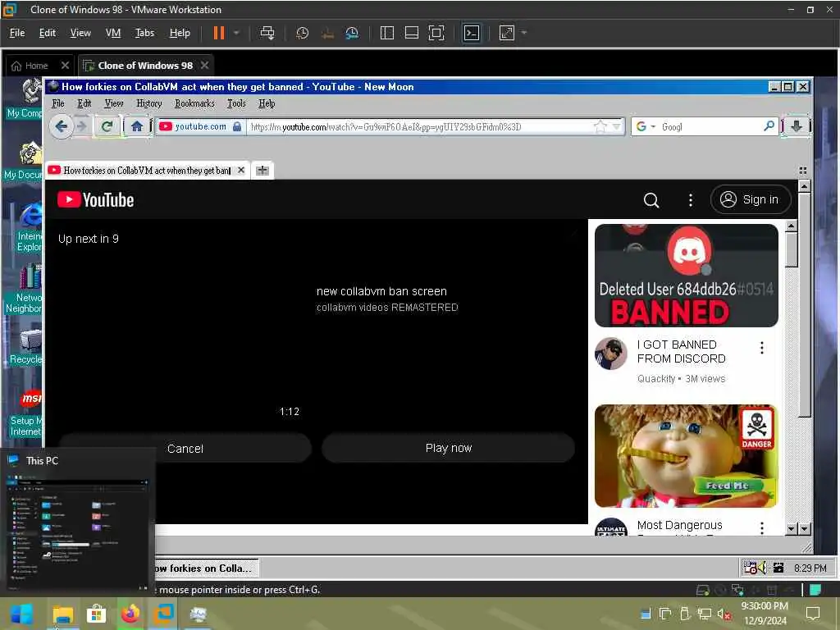Show or hide the VMware library panel

(387, 33)
